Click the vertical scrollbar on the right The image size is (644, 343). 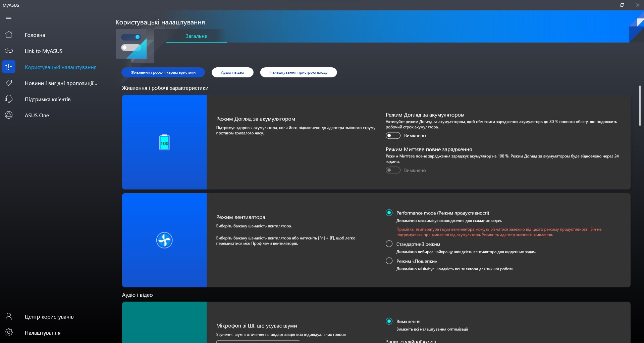coord(640,106)
